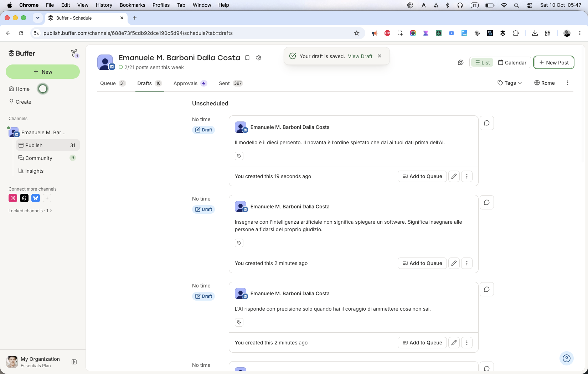Click the View Draft link
Viewport: 588px width, 374px height.
point(360,56)
